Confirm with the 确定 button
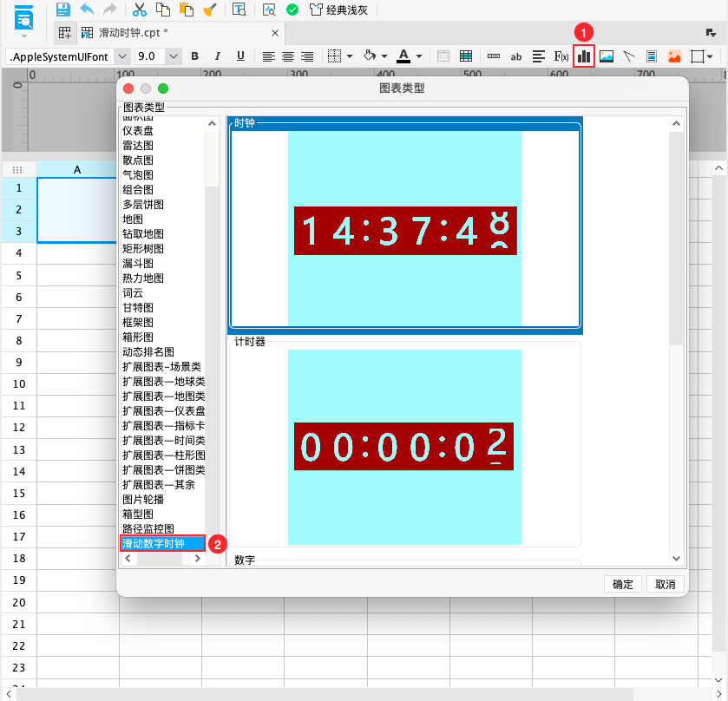The height and width of the screenshot is (701, 728). point(623,585)
